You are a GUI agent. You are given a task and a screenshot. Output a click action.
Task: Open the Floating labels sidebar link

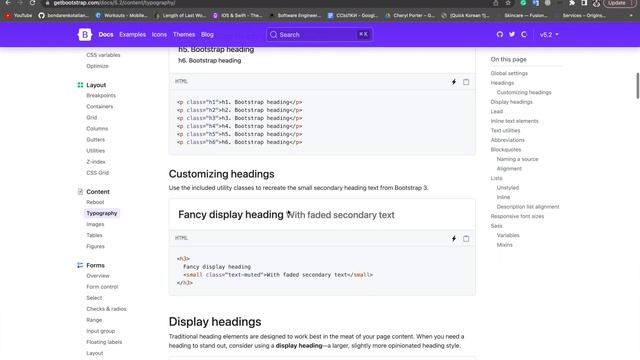[104, 342]
